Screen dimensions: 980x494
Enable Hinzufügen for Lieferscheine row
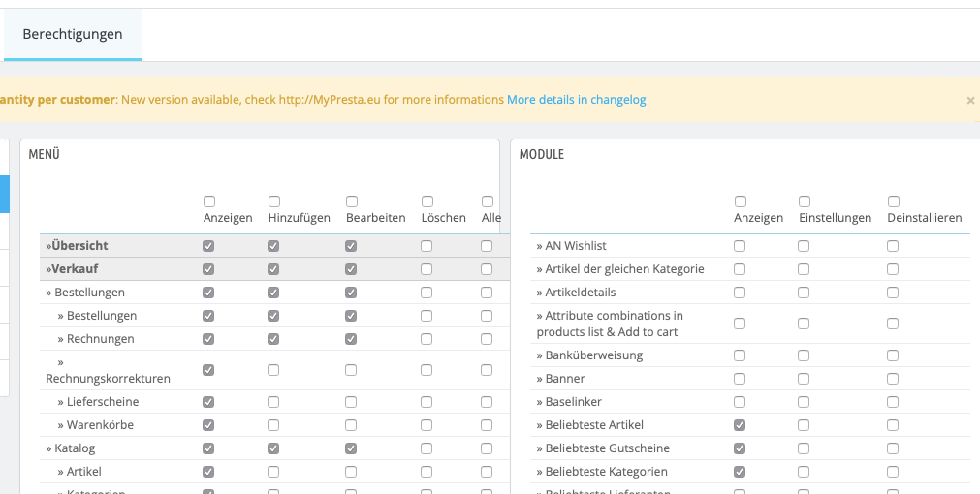coord(273,402)
